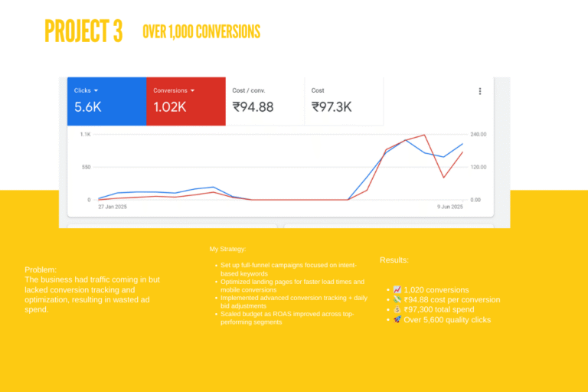Screen dimensions: 588x392
Task: Open the three-dot more options menu
Action: (x=480, y=91)
